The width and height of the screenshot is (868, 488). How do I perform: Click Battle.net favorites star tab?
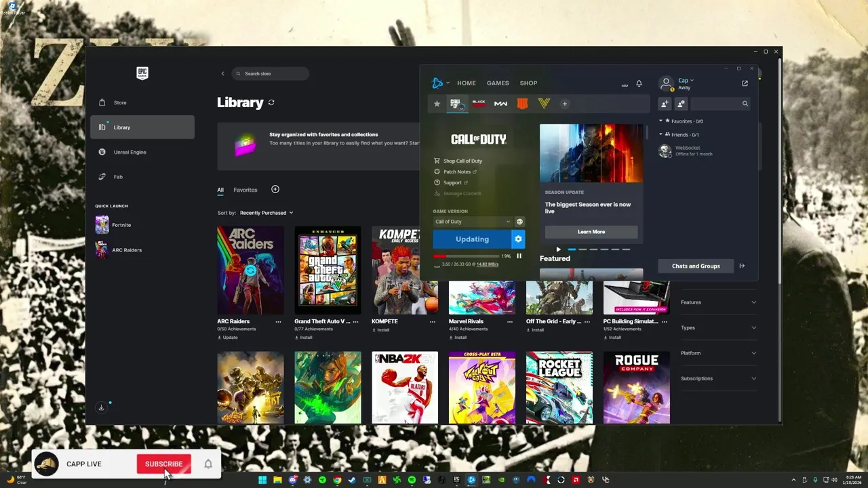coord(437,104)
